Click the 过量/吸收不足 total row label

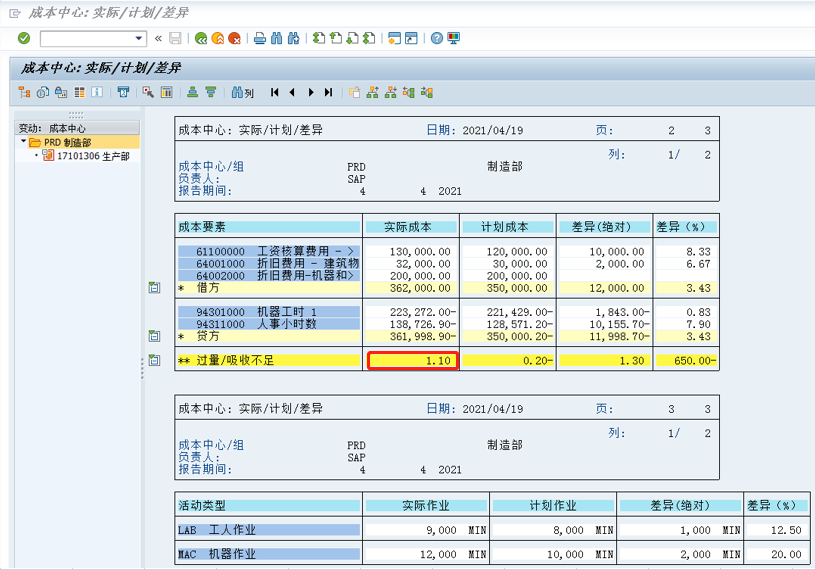coord(269,360)
